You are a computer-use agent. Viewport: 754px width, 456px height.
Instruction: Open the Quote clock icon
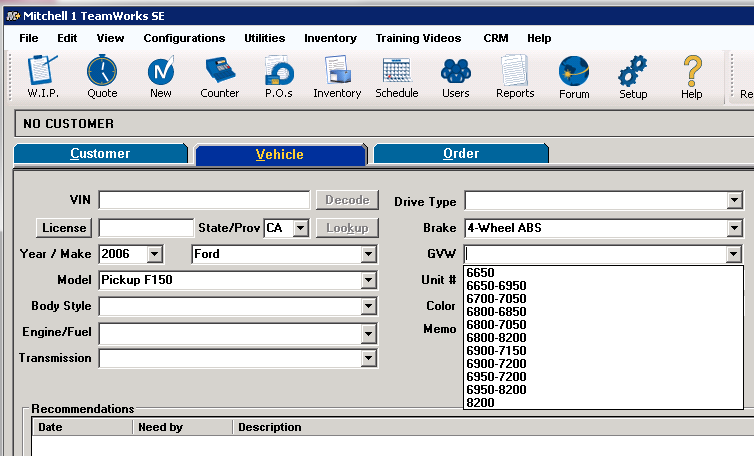point(102,76)
